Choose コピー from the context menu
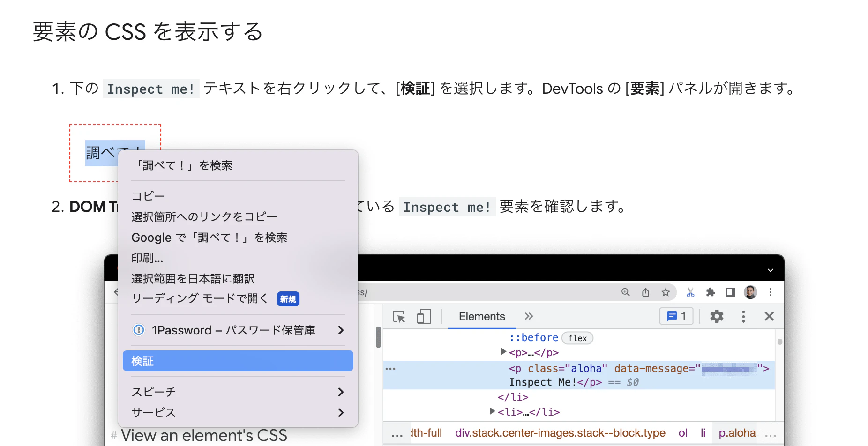The height and width of the screenshot is (446, 868). tap(238, 196)
